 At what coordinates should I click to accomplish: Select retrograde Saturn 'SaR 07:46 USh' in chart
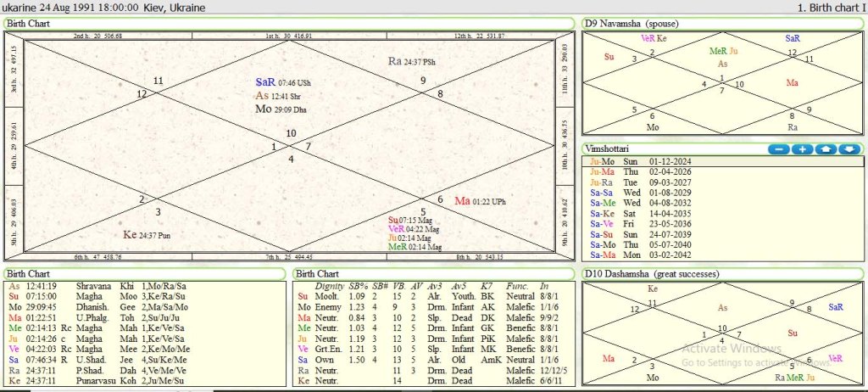tap(283, 83)
